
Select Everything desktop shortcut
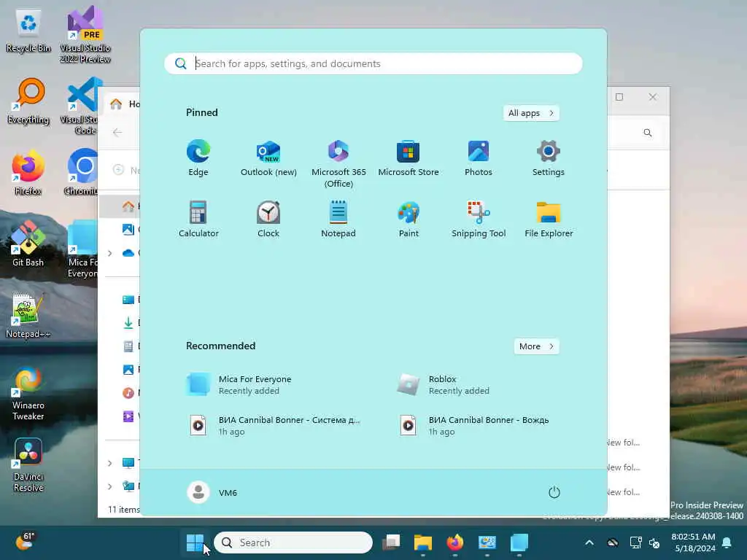[x=28, y=101]
